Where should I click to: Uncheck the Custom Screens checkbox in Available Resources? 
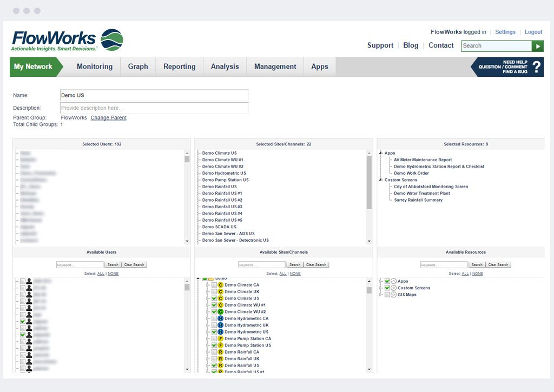click(387, 288)
